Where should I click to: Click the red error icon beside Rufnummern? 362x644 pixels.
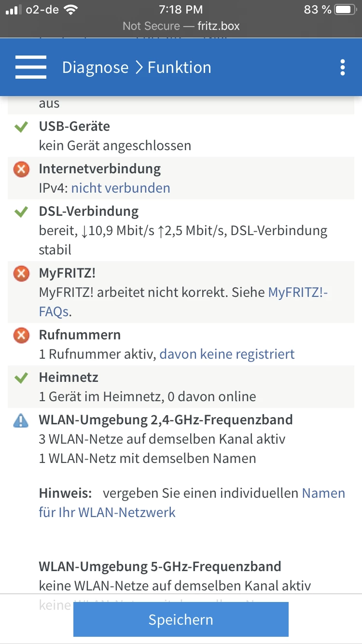[21, 336]
